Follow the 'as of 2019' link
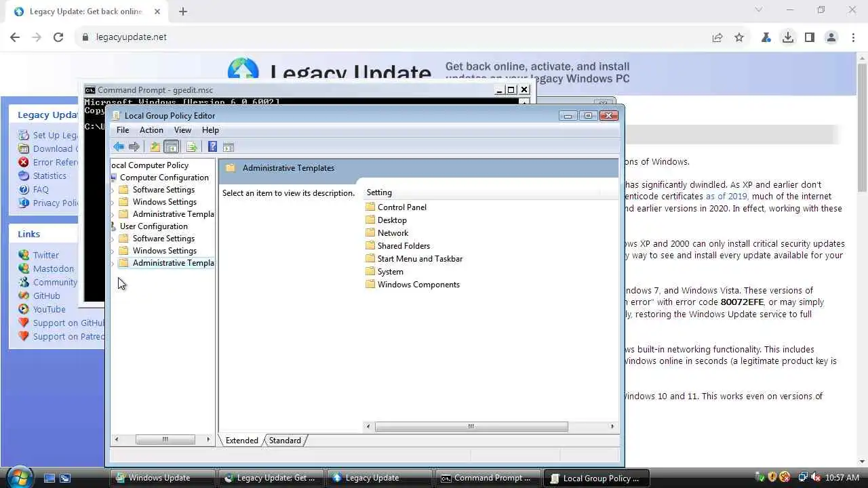This screenshot has width=868, height=488. pos(726,197)
